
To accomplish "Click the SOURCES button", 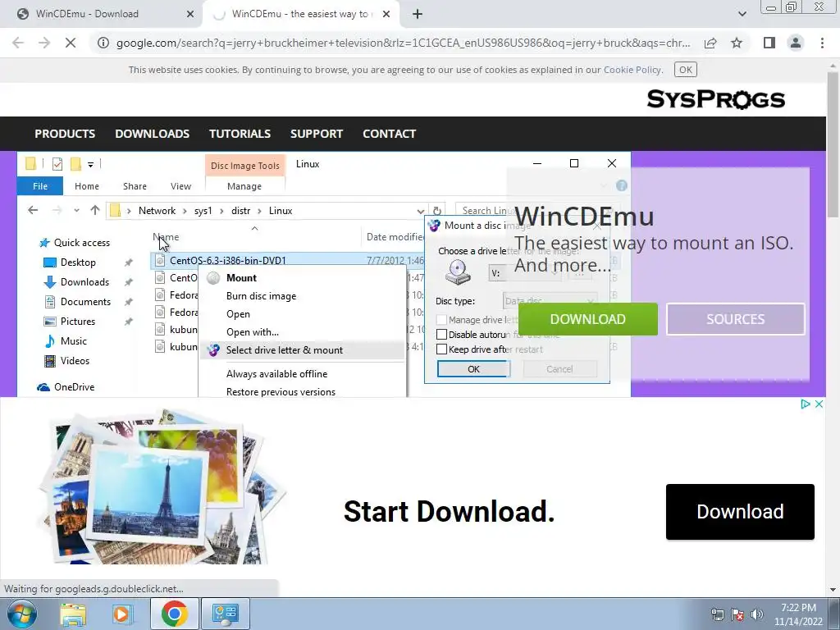I will point(736,319).
